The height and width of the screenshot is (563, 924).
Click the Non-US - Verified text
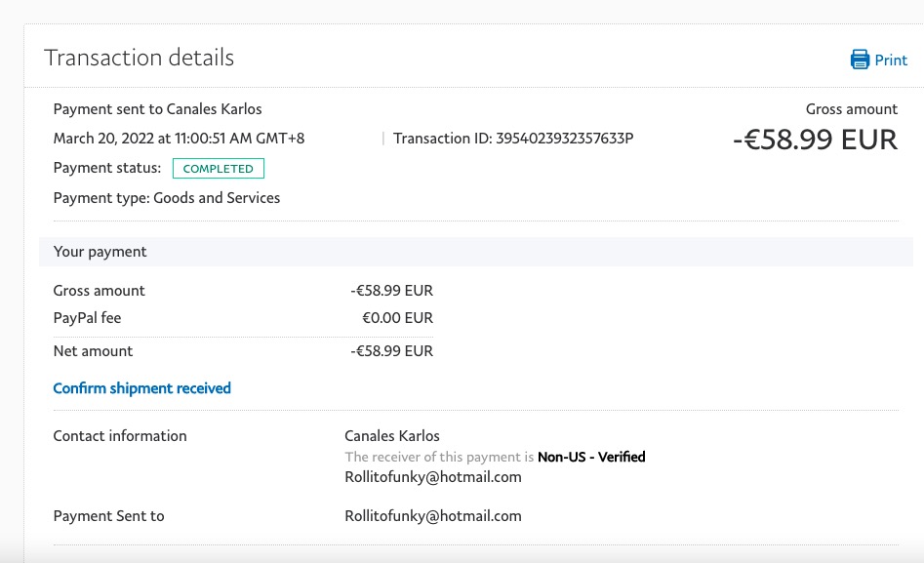click(x=591, y=457)
